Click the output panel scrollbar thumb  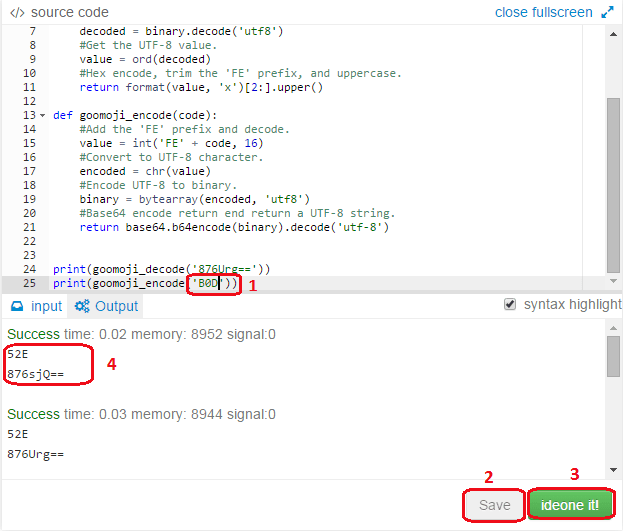[x=613, y=356]
